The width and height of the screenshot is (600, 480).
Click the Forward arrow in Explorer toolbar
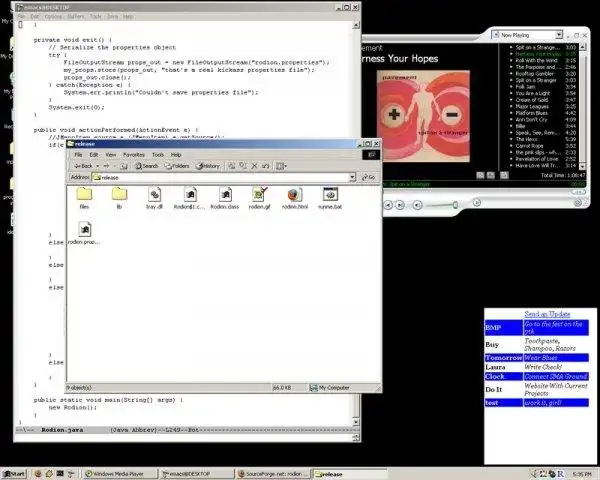click(x=107, y=166)
